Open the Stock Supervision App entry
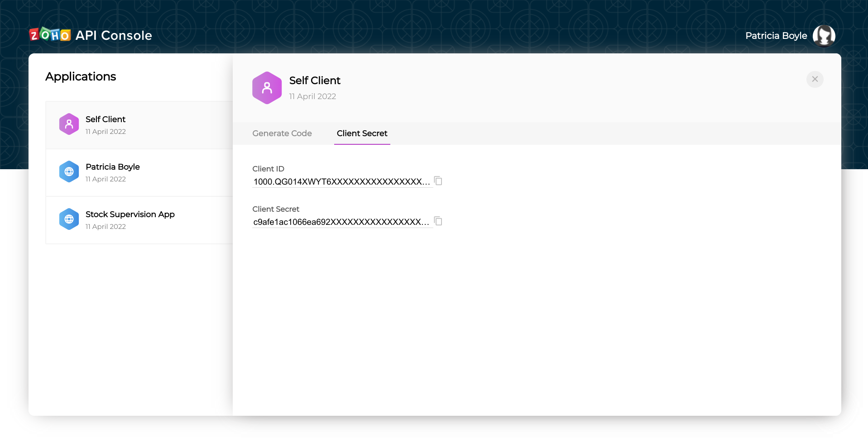868x447 pixels. click(139, 220)
